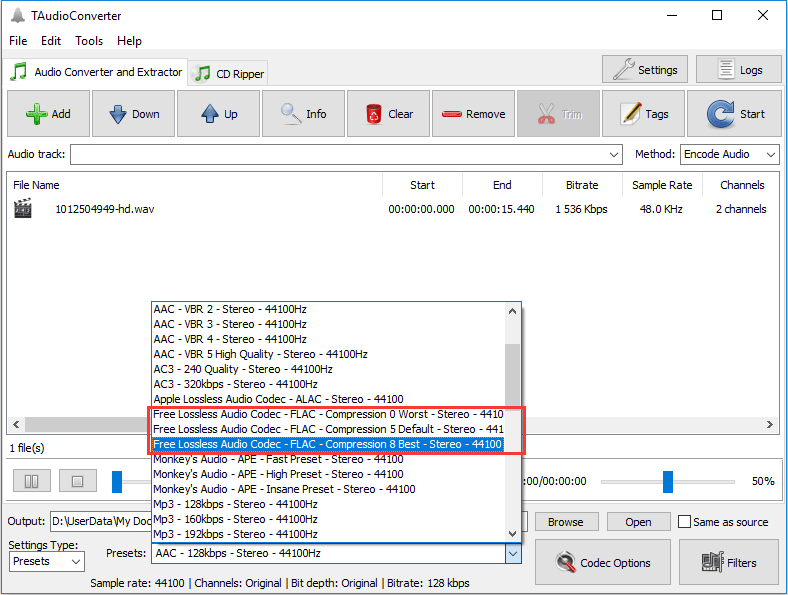Click the Browse output folder button

(566, 522)
